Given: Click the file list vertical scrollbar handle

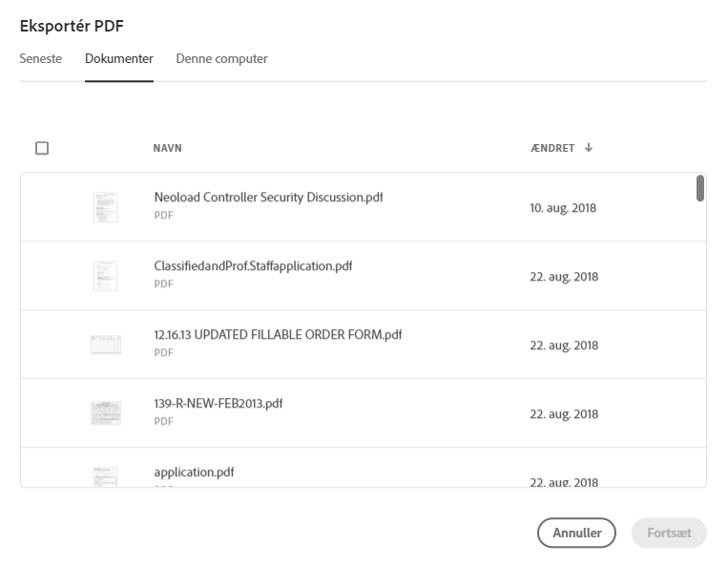Looking at the screenshot, I should (x=700, y=188).
